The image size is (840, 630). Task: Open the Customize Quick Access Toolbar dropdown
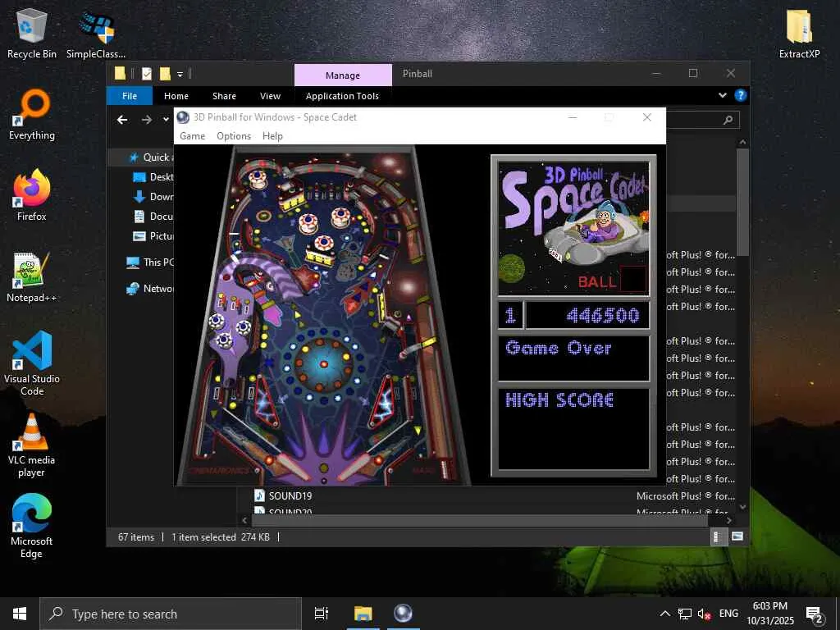(x=180, y=74)
